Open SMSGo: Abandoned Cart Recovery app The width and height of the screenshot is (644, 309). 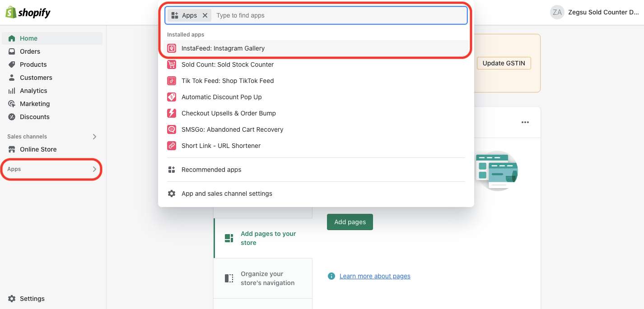pos(232,129)
